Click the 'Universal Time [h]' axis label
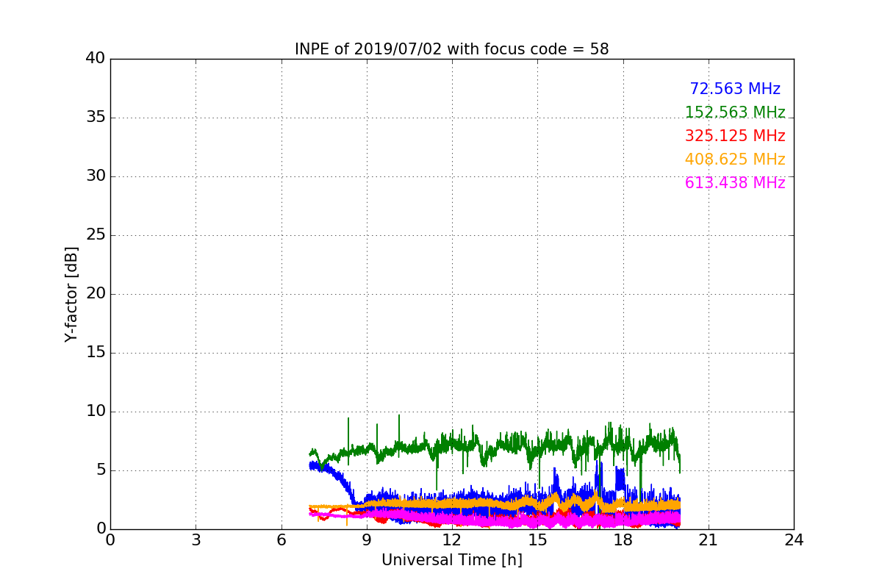Screen dimensions: 882x588 click(452, 561)
